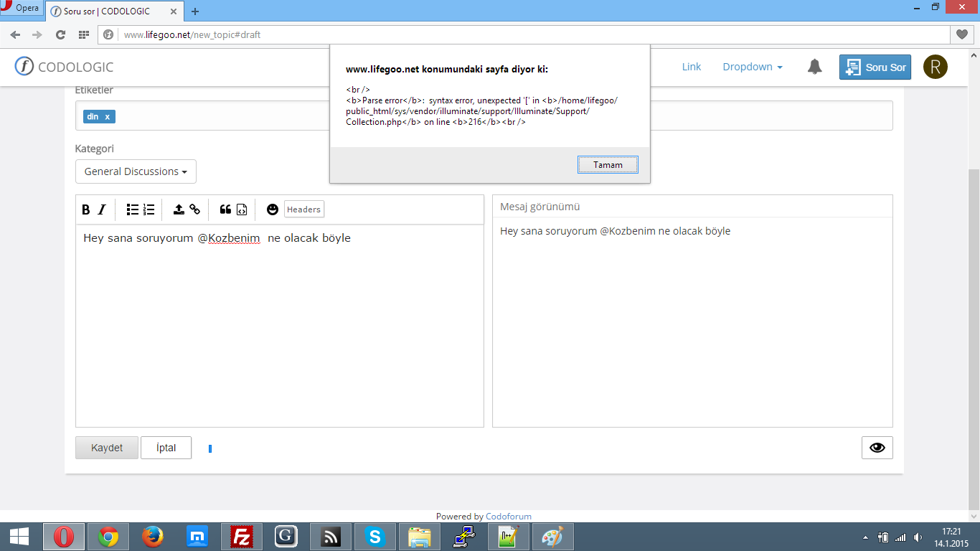Apply italic formatting in editor toolbar
The width and height of the screenshot is (980, 551).
click(102, 209)
